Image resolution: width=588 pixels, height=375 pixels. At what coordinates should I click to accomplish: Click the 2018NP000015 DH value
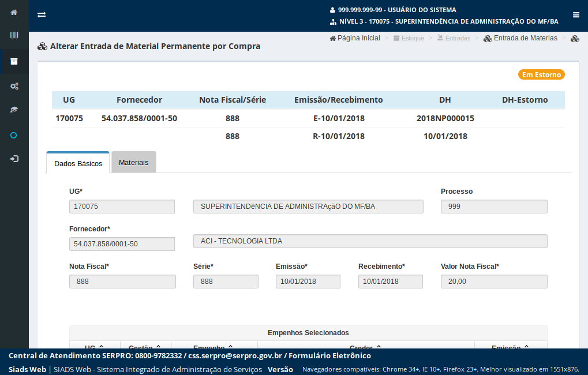tap(445, 118)
